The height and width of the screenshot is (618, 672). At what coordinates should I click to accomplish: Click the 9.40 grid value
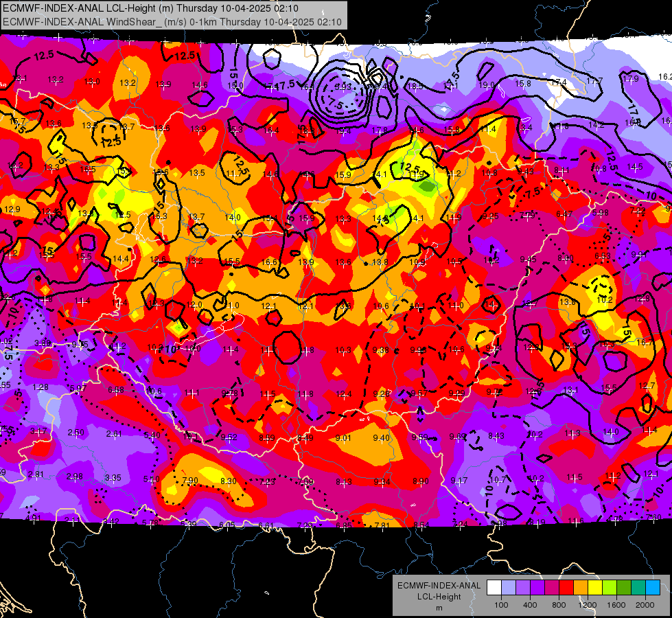pyautogui.click(x=382, y=437)
